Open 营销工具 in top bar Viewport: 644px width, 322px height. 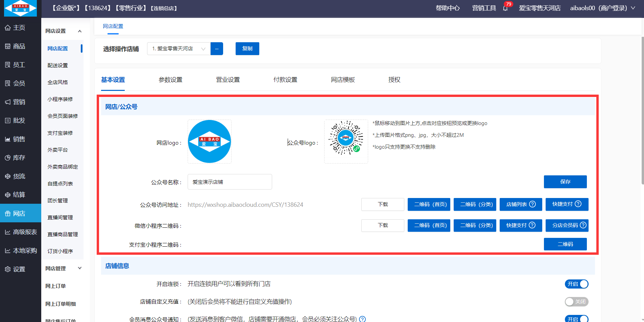[x=484, y=8]
